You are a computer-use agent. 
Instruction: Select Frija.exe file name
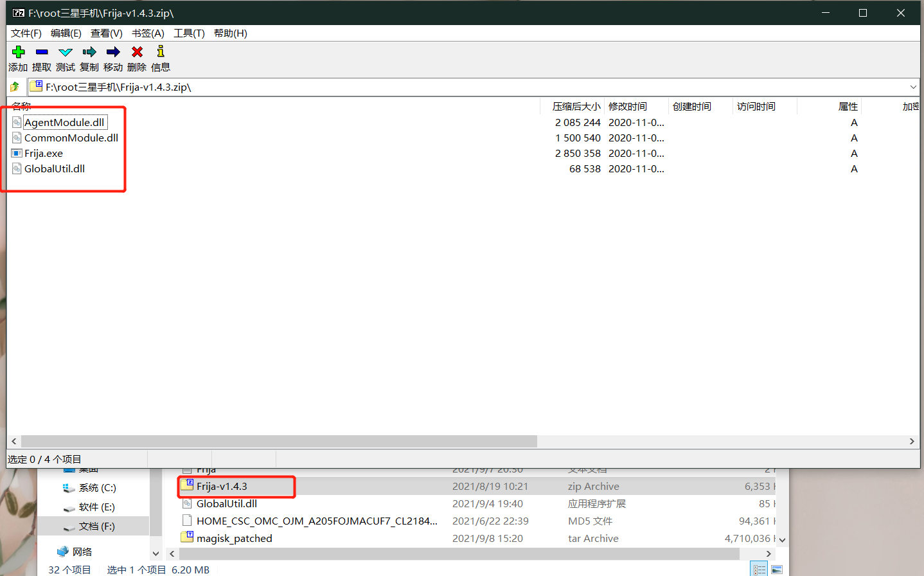click(x=44, y=153)
